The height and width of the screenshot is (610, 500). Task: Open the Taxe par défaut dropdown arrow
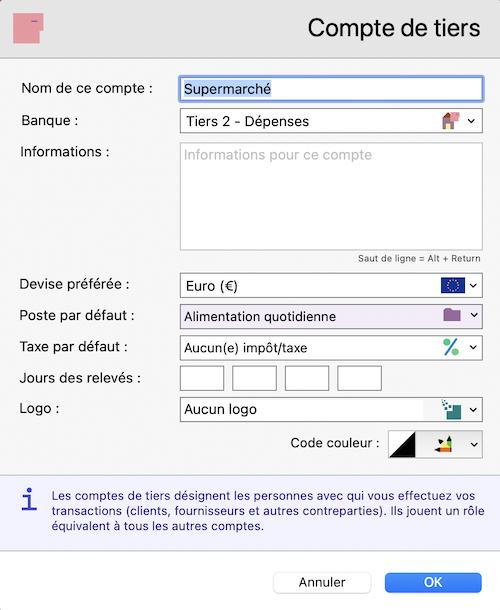point(473,347)
